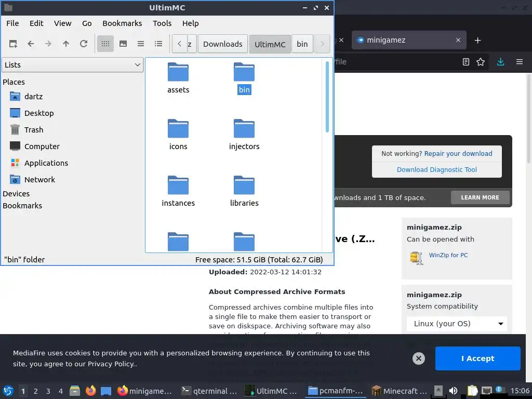Click the new tab icon in file manager toolbar
This screenshot has height=399, width=532.
pos(13,44)
